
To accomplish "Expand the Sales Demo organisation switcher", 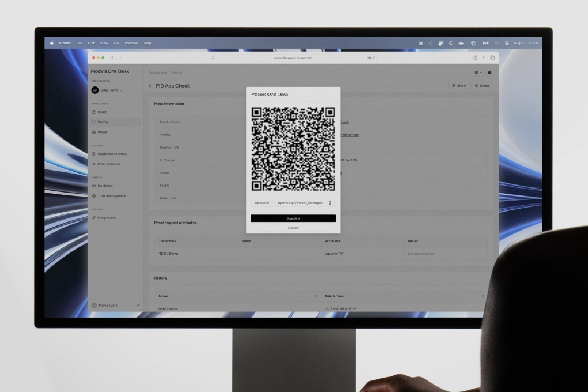I will [x=107, y=90].
